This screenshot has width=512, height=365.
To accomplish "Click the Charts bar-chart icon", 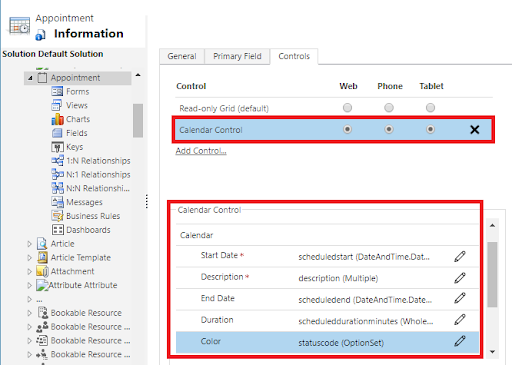I will click(x=57, y=119).
